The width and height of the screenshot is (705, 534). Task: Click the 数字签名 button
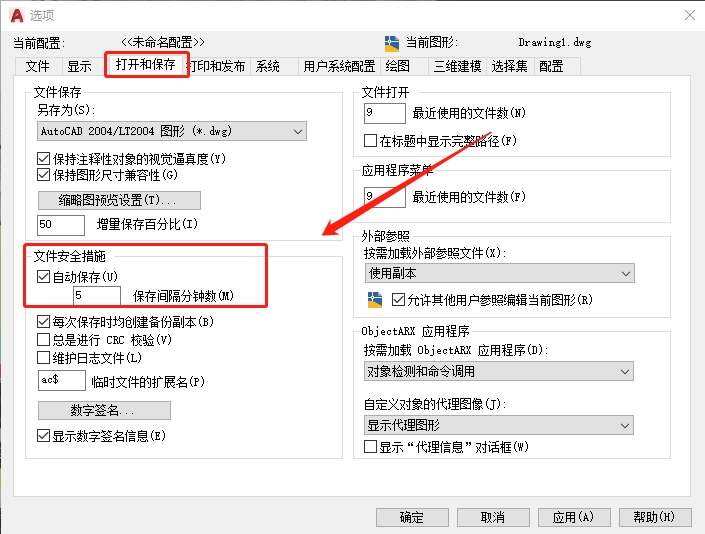104,410
